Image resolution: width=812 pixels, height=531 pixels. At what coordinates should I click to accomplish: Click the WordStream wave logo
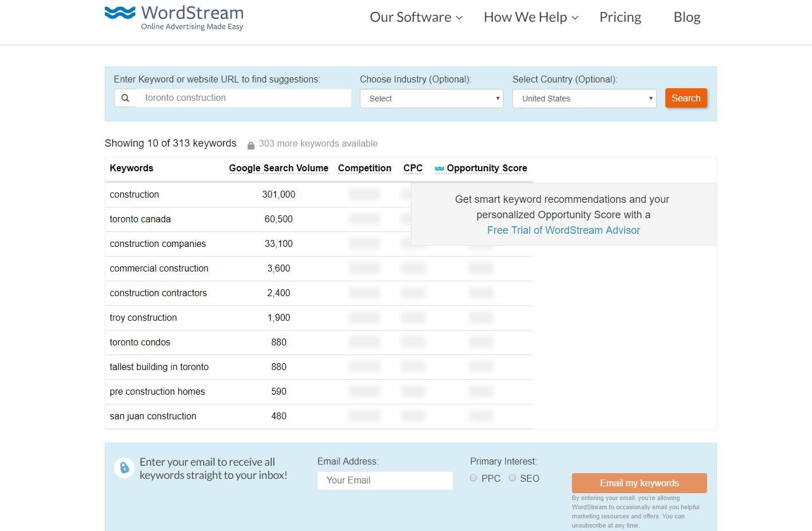click(120, 13)
